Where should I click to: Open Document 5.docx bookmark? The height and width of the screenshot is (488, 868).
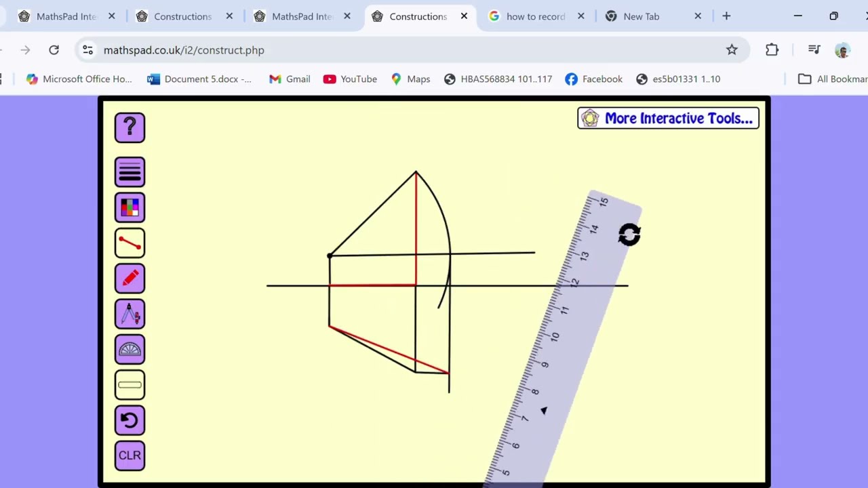click(x=199, y=79)
